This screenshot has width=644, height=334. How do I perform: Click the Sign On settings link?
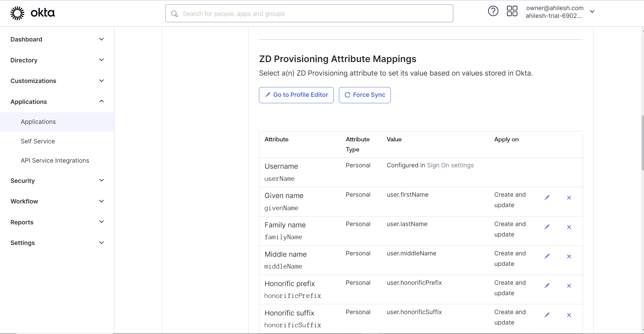450,165
